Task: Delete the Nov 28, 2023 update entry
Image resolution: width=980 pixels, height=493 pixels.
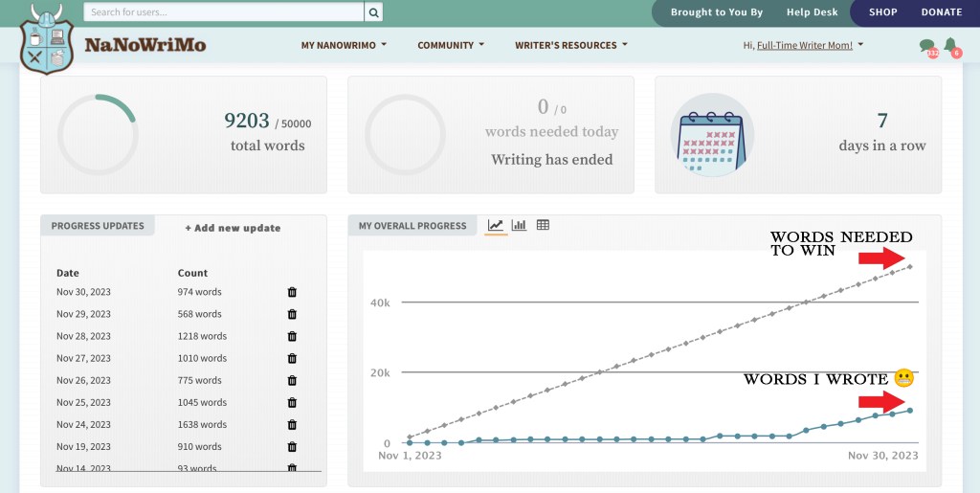Action: [x=292, y=336]
